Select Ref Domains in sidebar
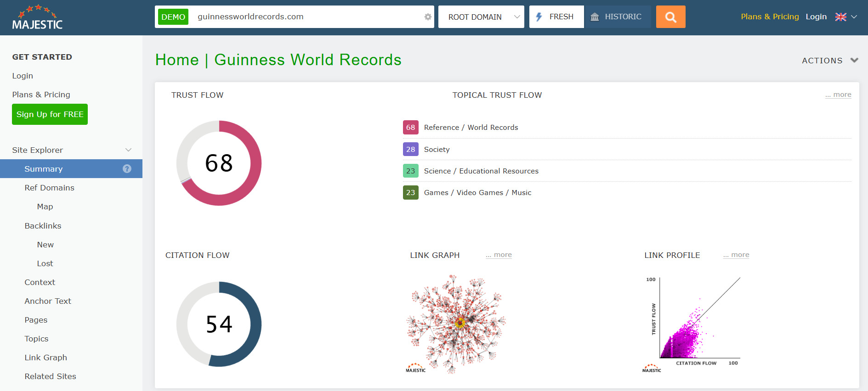The image size is (868, 391). tap(49, 188)
